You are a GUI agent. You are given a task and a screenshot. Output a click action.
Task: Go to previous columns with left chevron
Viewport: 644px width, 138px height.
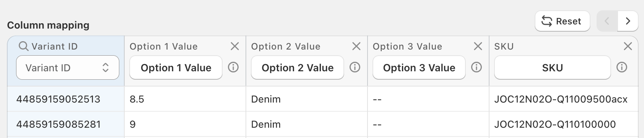click(607, 21)
